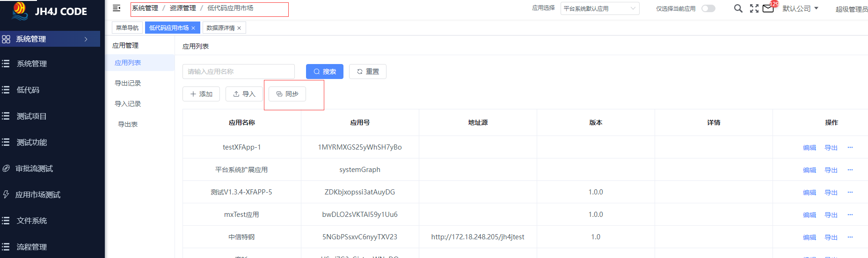Image resolution: width=868 pixels, height=258 pixels.
Task: Toggle fullscreen mode icon
Action: click(754, 8)
